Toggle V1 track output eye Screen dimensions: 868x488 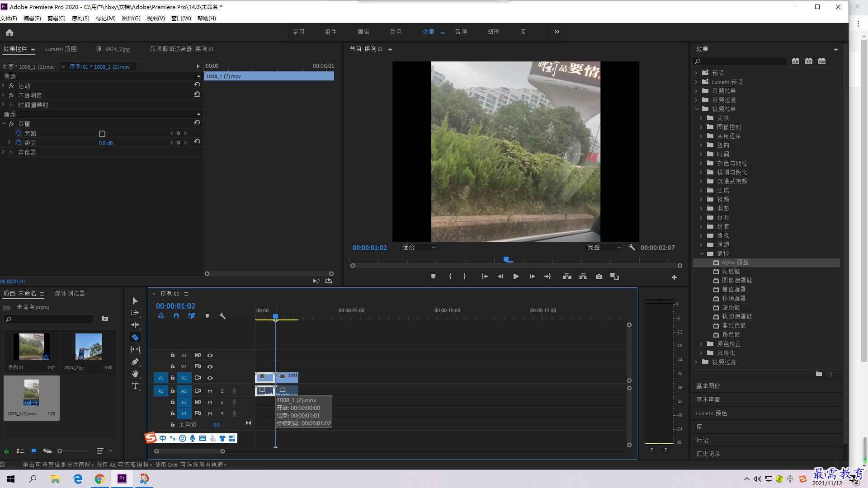click(x=210, y=378)
